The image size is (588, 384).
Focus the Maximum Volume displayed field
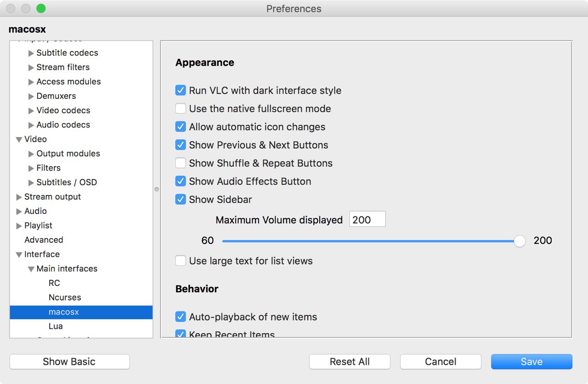point(367,219)
